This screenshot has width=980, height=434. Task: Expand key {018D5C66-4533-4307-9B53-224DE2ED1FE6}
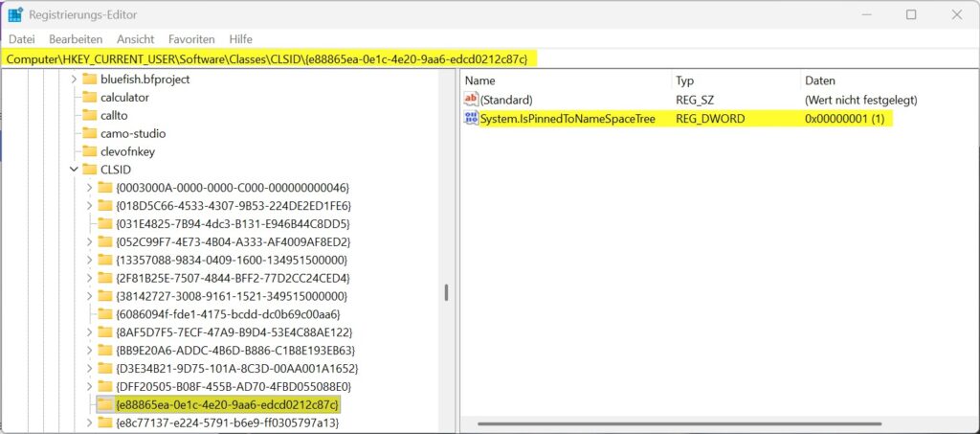point(89,206)
